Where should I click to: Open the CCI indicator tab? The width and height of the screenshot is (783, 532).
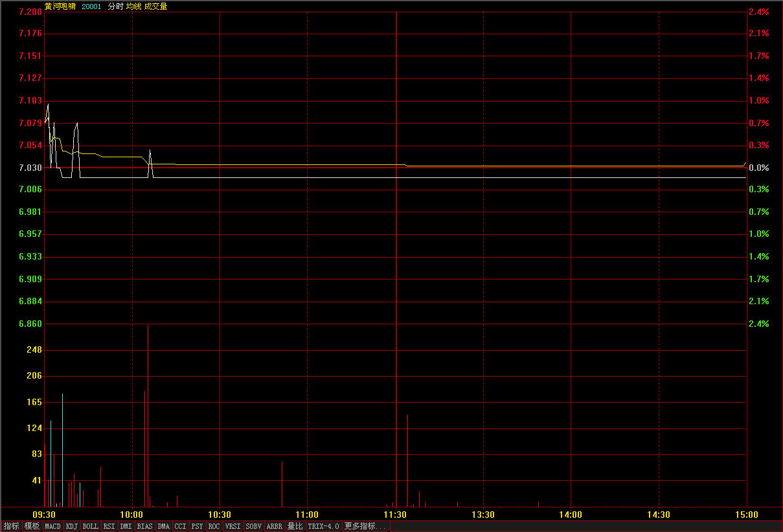coord(180,526)
